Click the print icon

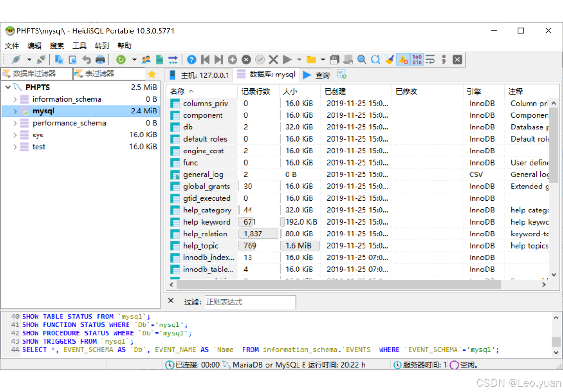pyautogui.click(x=100, y=60)
